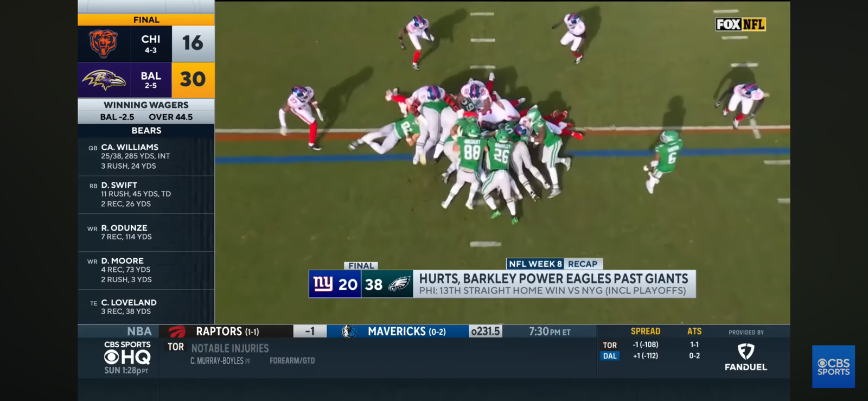Click the RECAP label
868x401 pixels.
pyautogui.click(x=583, y=264)
